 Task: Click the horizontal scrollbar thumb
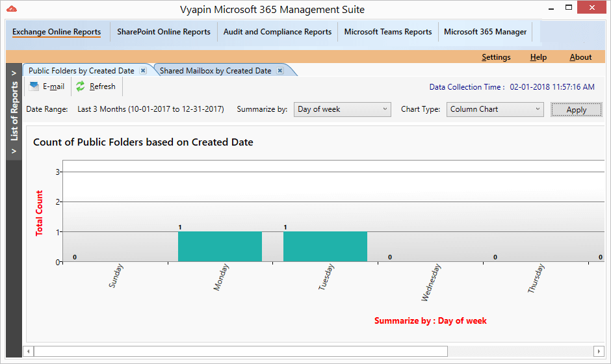coord(240,351)
